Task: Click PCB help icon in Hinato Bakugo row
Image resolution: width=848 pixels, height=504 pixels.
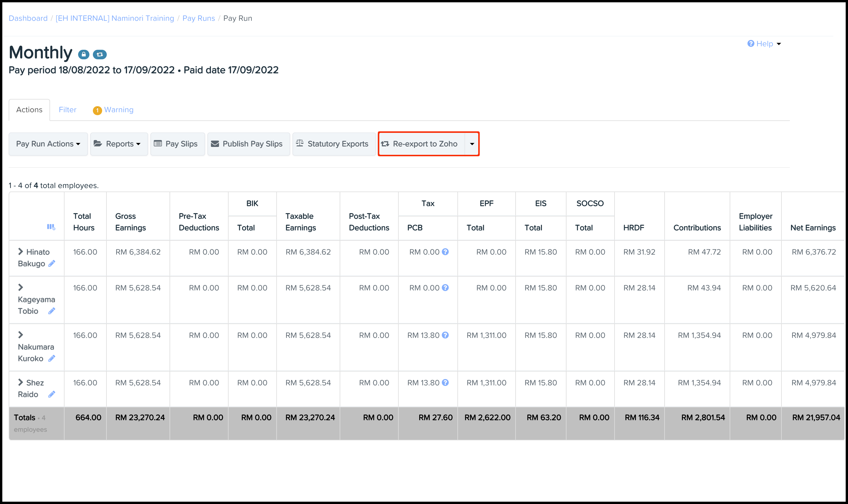Action: (x=445, y=252)
